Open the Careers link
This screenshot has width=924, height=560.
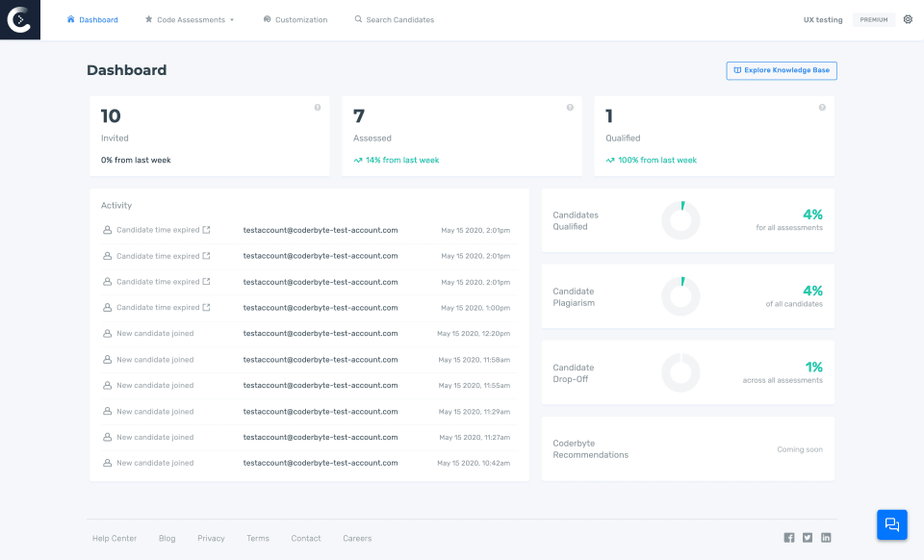click(357, 538)
